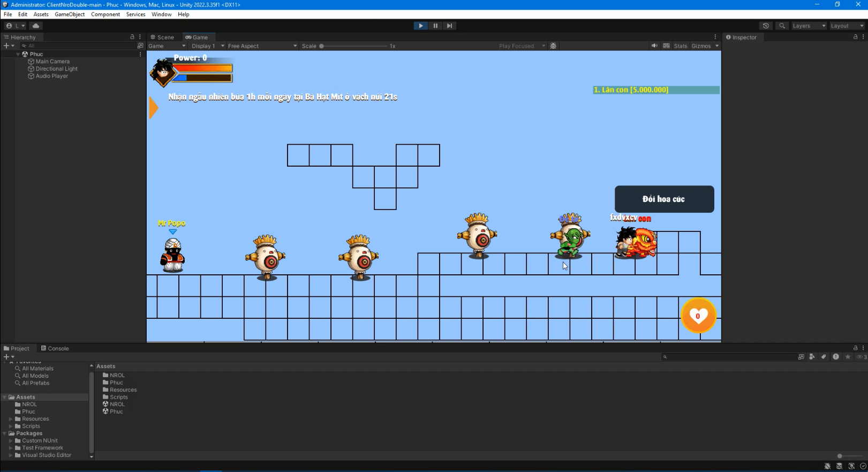This screenshot has height=472, width=868.
Task: Open Project panel kebab menu
Action: (863, 348)
